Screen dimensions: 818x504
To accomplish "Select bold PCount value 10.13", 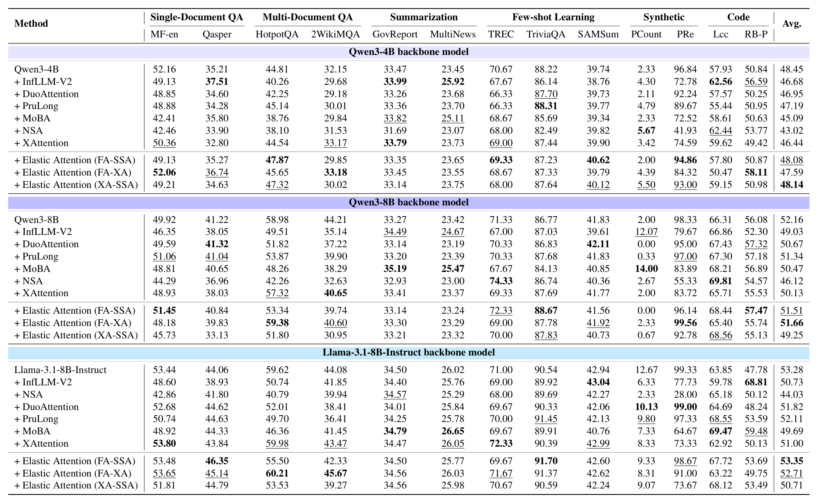I will tap(646, 407).
